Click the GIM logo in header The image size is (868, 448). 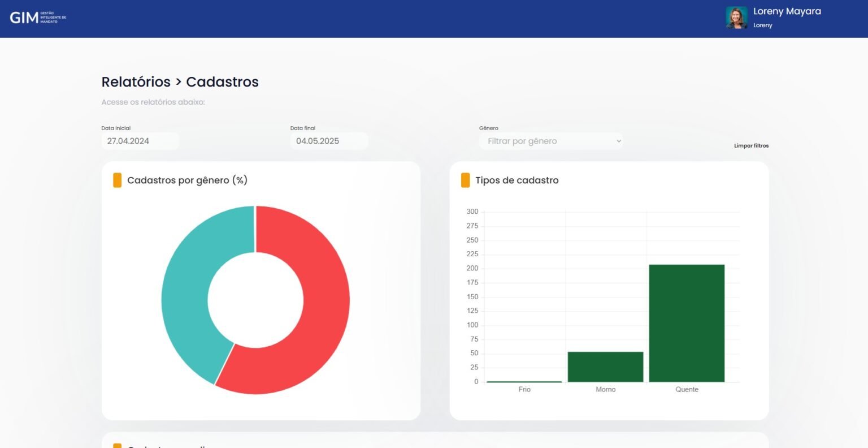coord(37,18)
